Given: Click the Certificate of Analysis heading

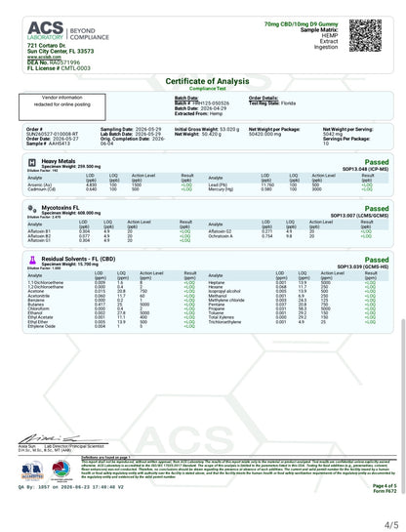Looking at the screenshot, I should (x=207, y=81).
